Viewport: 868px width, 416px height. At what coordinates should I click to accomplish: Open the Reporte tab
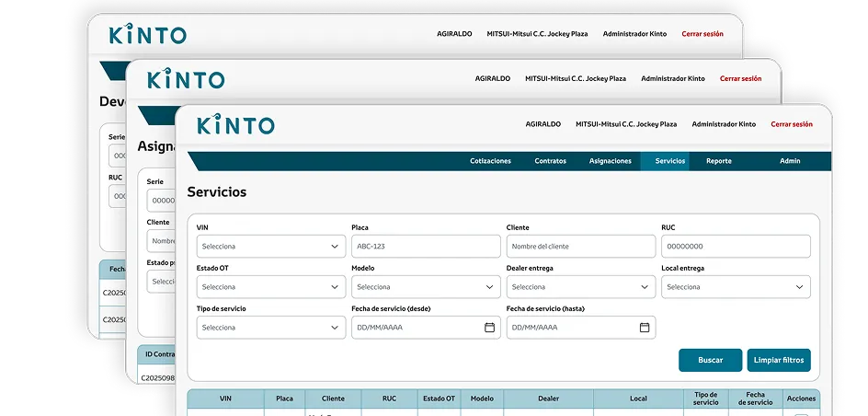pos(718,161)
